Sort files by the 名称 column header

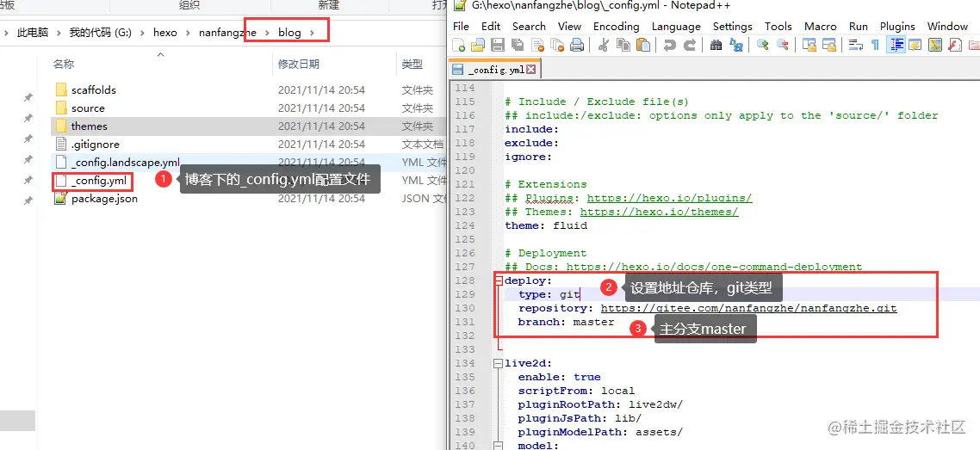(63, 64)
